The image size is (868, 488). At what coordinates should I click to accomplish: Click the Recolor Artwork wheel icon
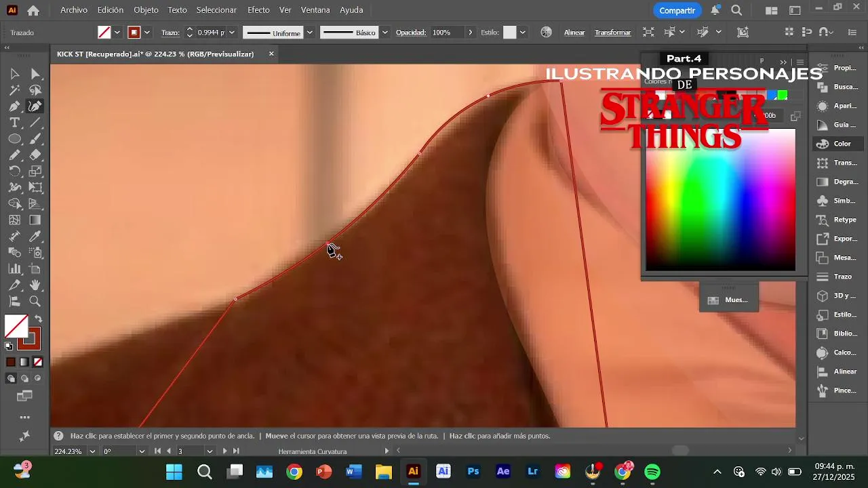546,32
